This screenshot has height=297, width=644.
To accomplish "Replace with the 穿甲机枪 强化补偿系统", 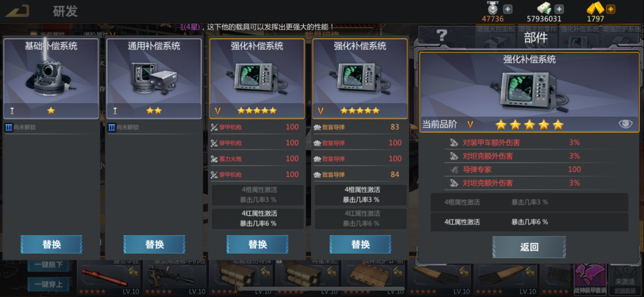I will pos(257,244).
